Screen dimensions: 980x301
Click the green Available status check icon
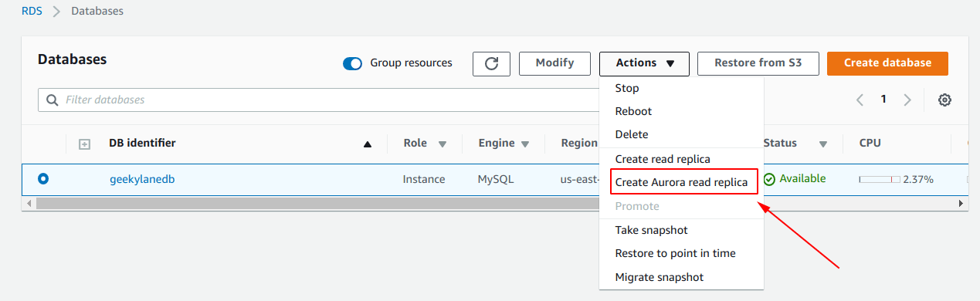pyautogui.click(x=769, y=179)
